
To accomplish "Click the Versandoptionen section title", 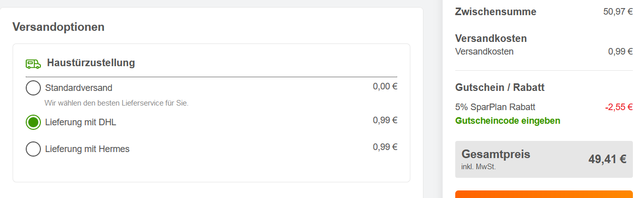I will (x=59, y=27).
